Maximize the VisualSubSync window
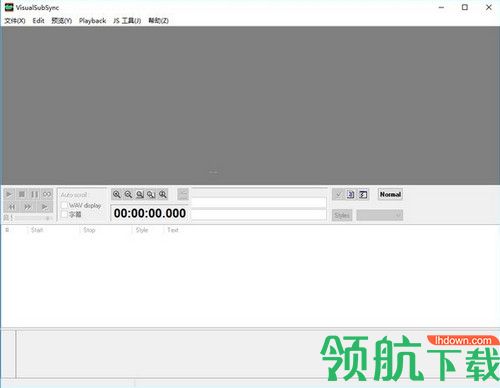The height and width of the screenshot is (388, 500). pyautogui.click(x=465, y=7)
